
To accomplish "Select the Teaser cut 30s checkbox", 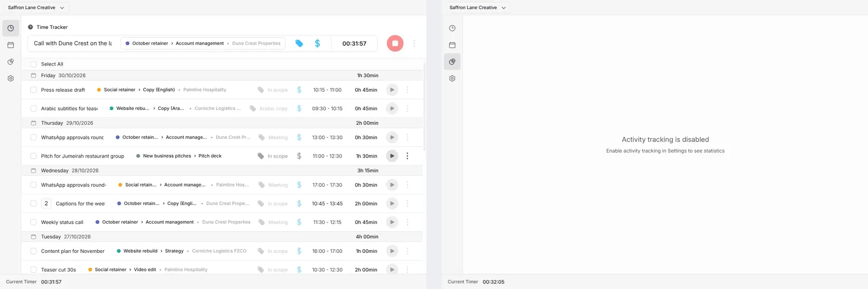I will 33,270.
